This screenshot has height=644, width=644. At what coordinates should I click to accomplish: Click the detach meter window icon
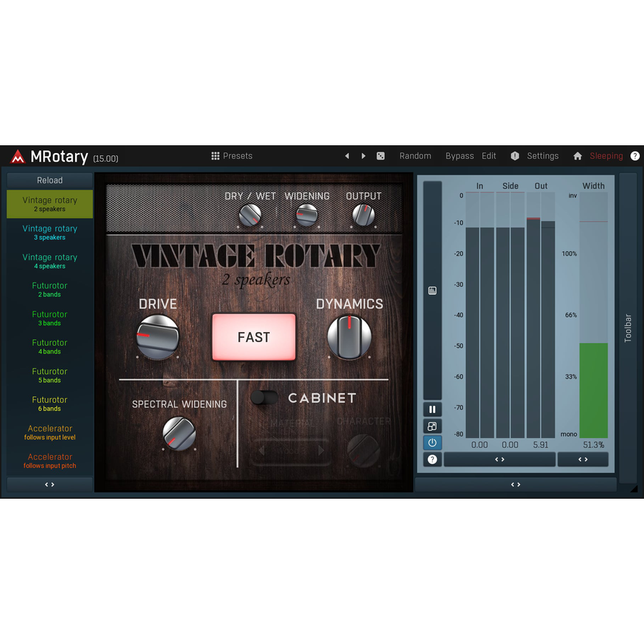[432, 426]
